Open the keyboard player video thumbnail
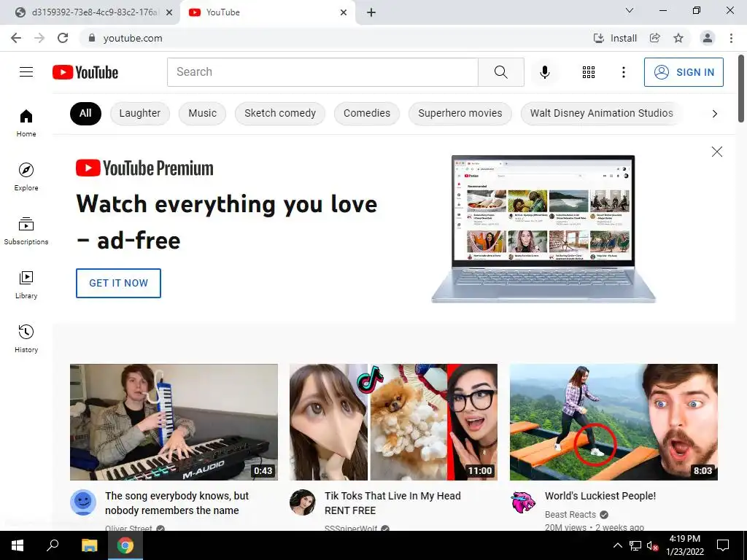Image resolution: width=747 pixels, height=560 pixels. [174, 422]
